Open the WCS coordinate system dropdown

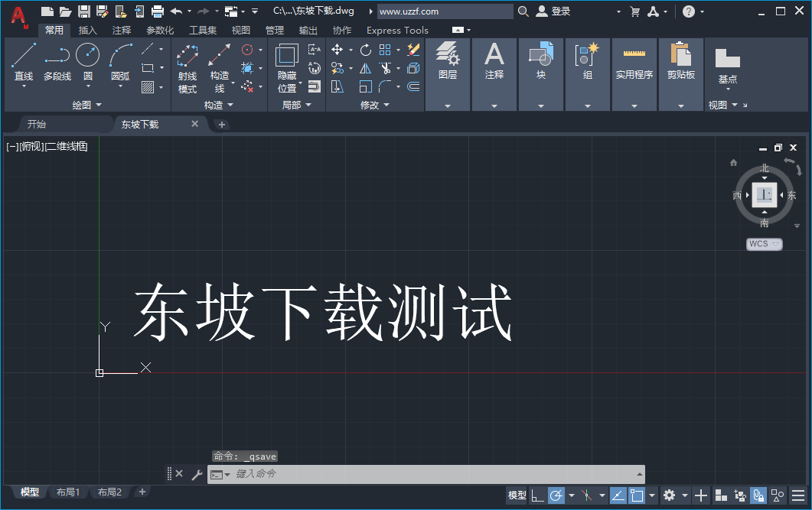pyautogui.click(x=765, y=244)
